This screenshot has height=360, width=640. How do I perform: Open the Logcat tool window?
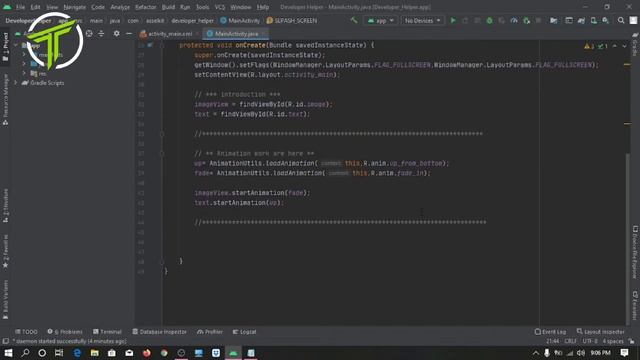click(x=244, y=332)
